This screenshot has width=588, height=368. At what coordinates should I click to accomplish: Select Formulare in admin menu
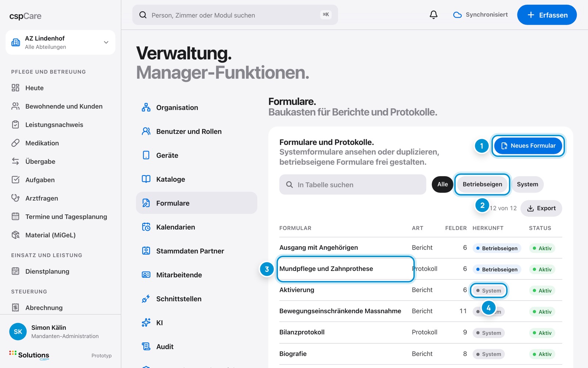(x=197, y=203)
